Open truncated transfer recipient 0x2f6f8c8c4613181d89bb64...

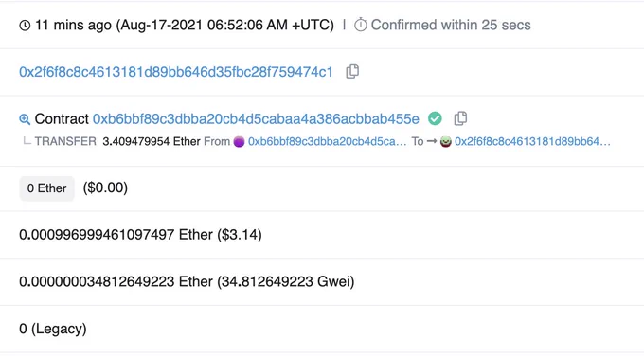tap(532, 142)
